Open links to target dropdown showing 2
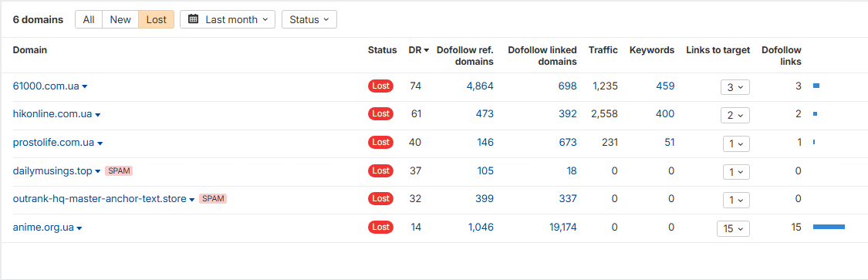The height and width of the screenshot is (280, 868). point(735,115)
